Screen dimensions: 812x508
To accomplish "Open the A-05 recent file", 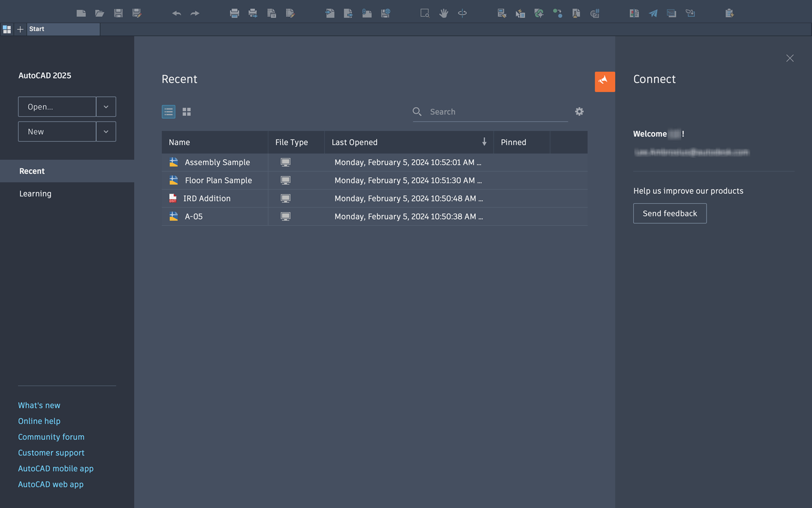I will pos(193,216).
